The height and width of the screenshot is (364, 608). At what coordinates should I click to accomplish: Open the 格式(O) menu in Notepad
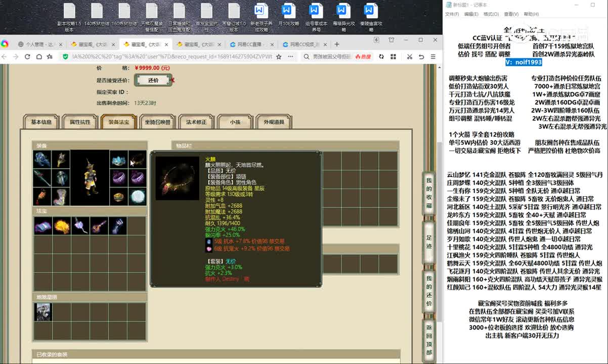(491, 14)
